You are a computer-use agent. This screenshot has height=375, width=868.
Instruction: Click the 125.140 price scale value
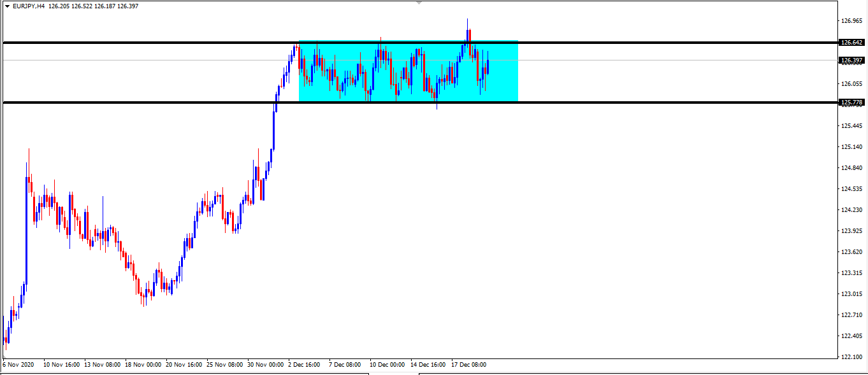click(x=851, y=147)
